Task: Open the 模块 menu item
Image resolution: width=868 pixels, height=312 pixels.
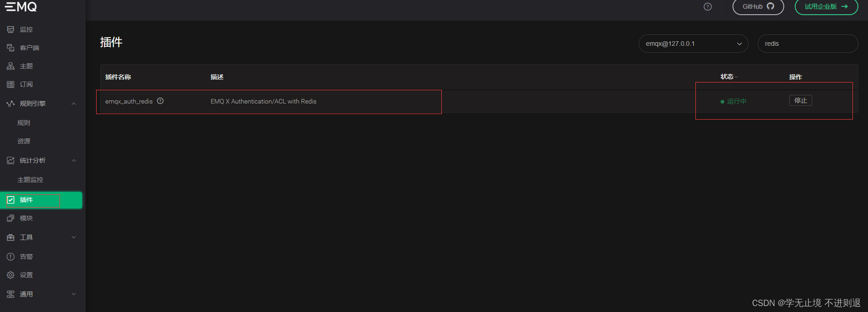Action: click(26, 218)
